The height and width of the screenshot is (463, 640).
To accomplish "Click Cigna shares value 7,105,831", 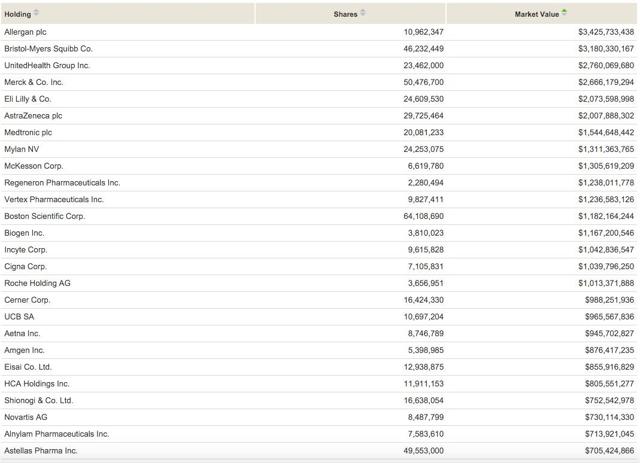I will 425,266.
